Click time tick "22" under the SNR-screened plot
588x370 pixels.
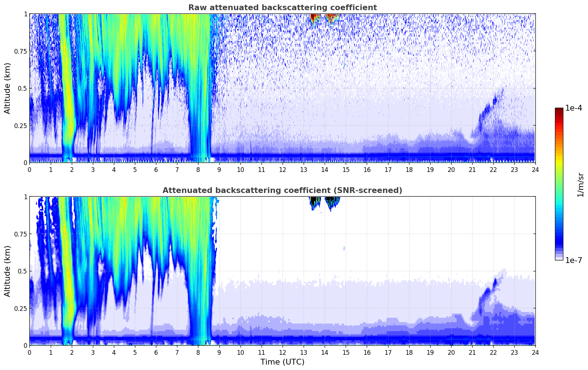click(493, 352)
